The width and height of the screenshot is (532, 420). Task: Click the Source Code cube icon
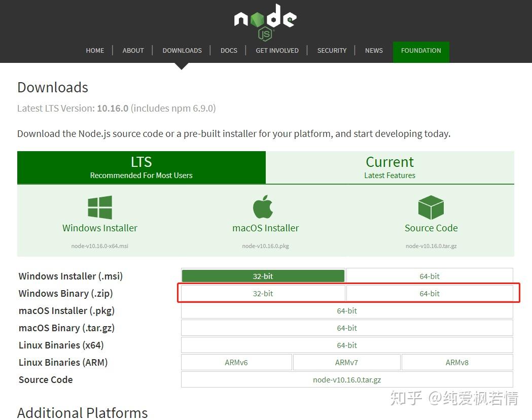click(x=431, y=207)
